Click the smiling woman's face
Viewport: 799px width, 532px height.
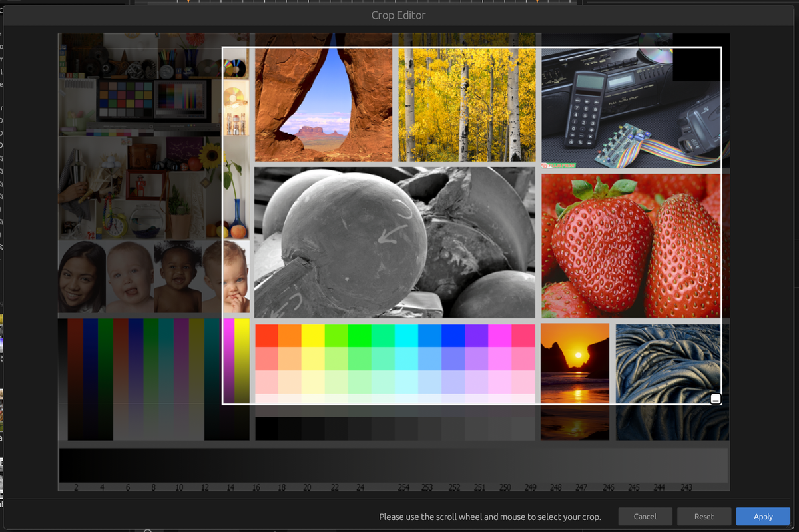81,276
